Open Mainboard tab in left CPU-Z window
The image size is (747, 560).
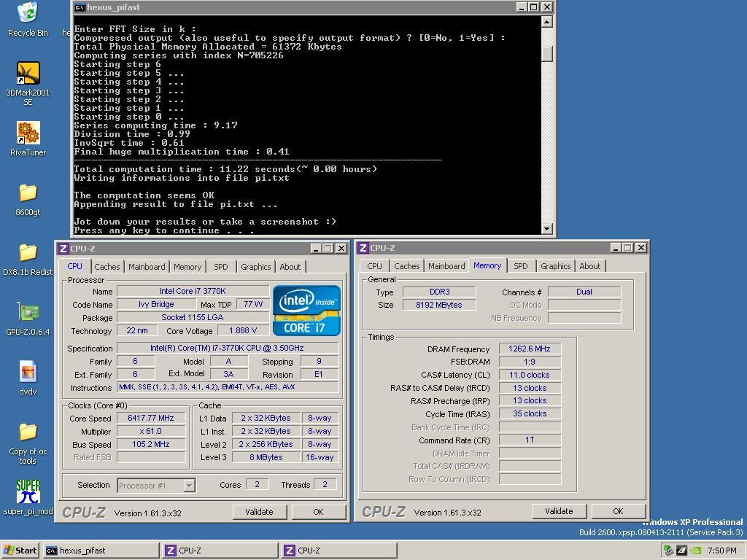[x=147, y=267]
